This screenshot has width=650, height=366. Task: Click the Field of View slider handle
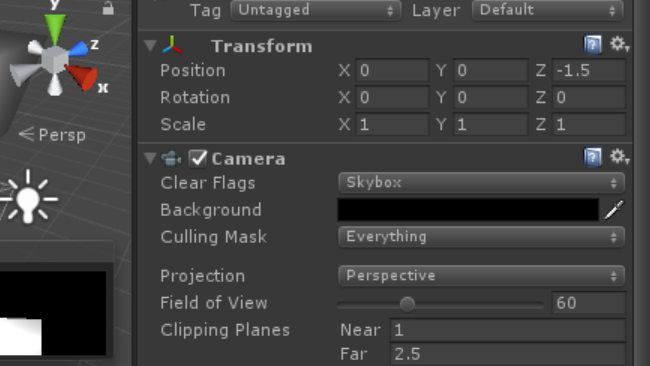407,304
